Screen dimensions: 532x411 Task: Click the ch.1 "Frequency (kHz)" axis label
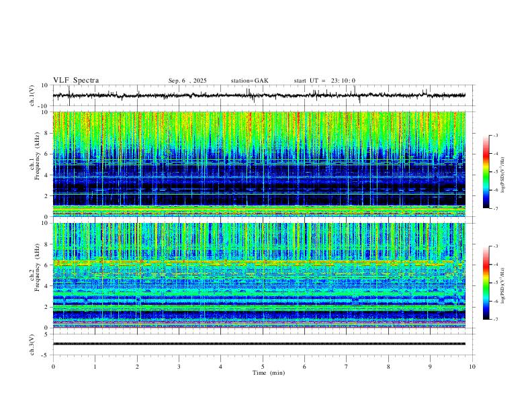coord(37,156)
